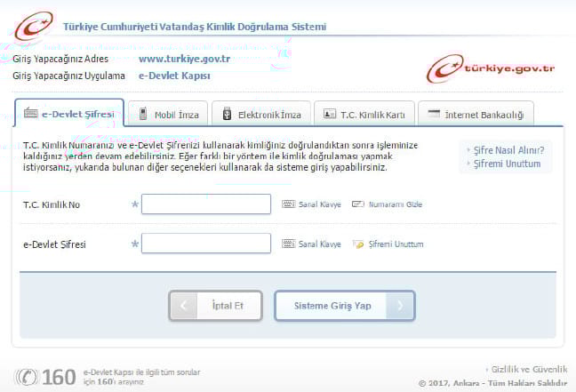Focus the T.C. Kimlik No input field
The height and width of the screenshot is (392, 576).
tap(205, 204)
